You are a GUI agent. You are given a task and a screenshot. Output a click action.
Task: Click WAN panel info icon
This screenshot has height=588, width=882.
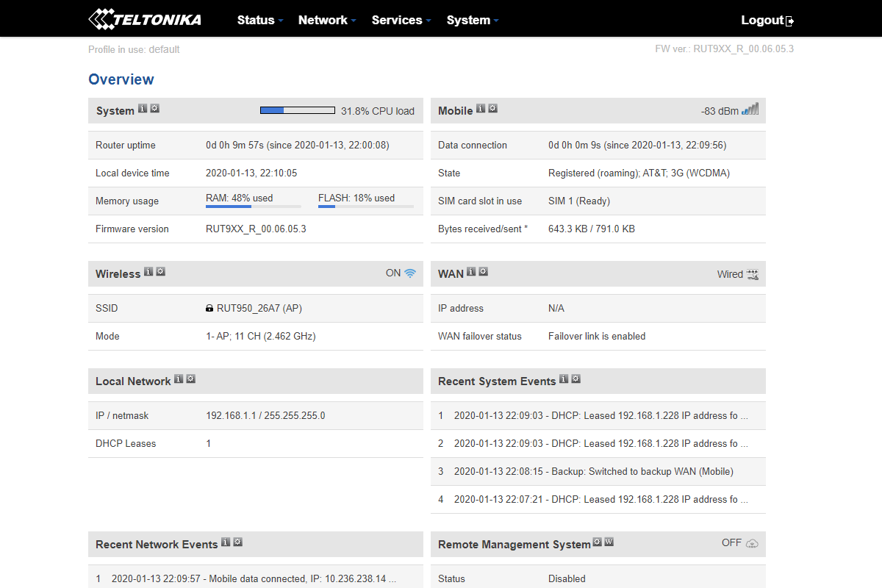(x=471, y=272)
